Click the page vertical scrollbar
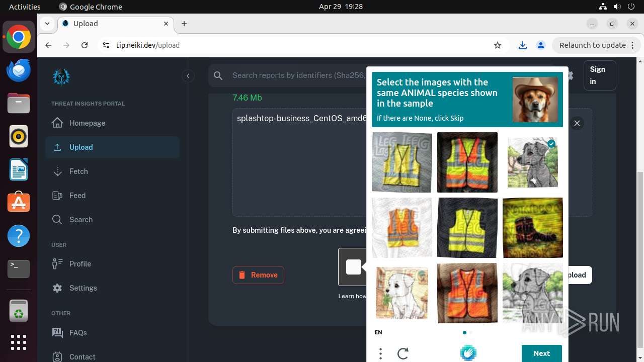 coord(640,259)
